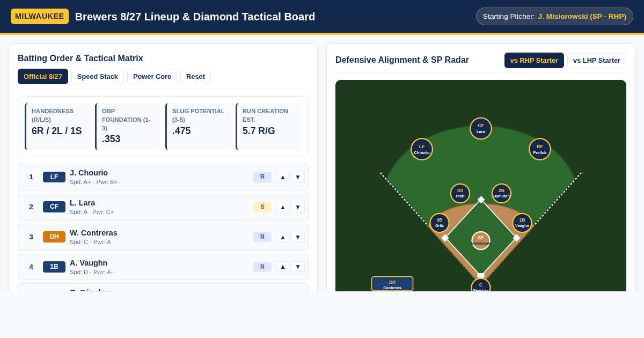Click the Batting Order & Tactical Matrix heading

(x=80, y=58)
